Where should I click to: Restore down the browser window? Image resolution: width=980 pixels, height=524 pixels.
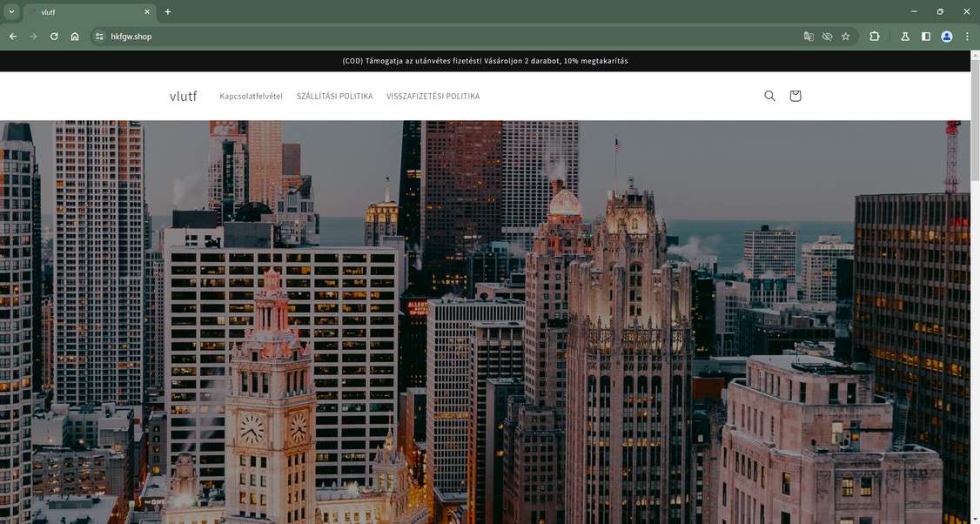pos(940,12)
